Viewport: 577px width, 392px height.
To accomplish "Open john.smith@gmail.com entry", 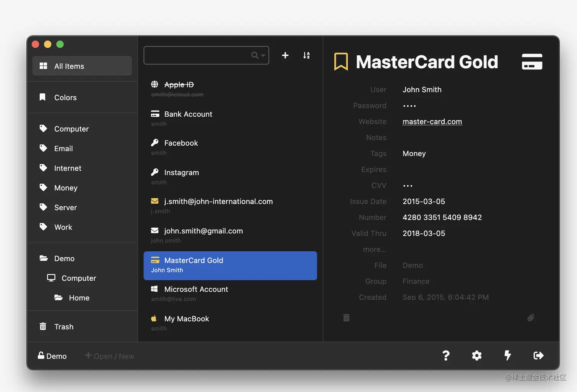I will click(x=230, y=235).
